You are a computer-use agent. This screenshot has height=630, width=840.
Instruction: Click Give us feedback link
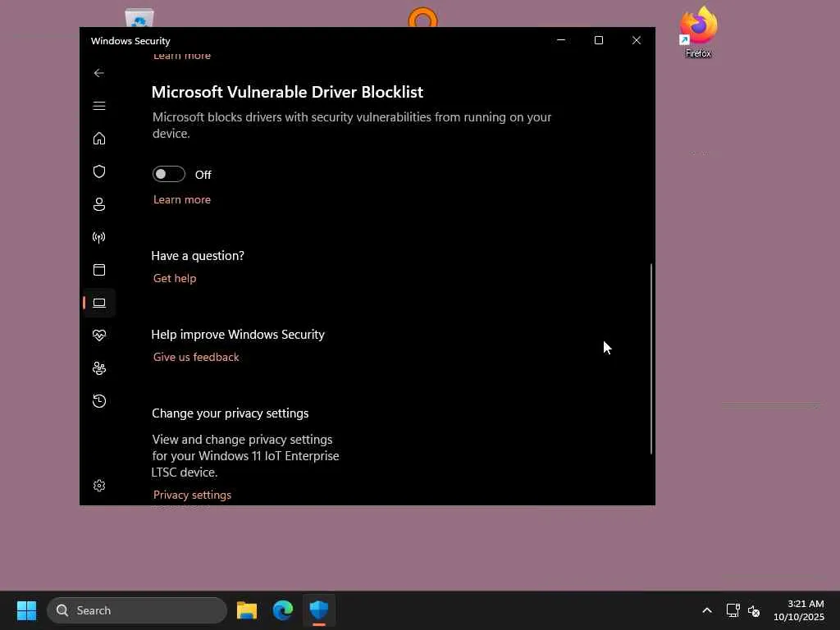(196, 357)
